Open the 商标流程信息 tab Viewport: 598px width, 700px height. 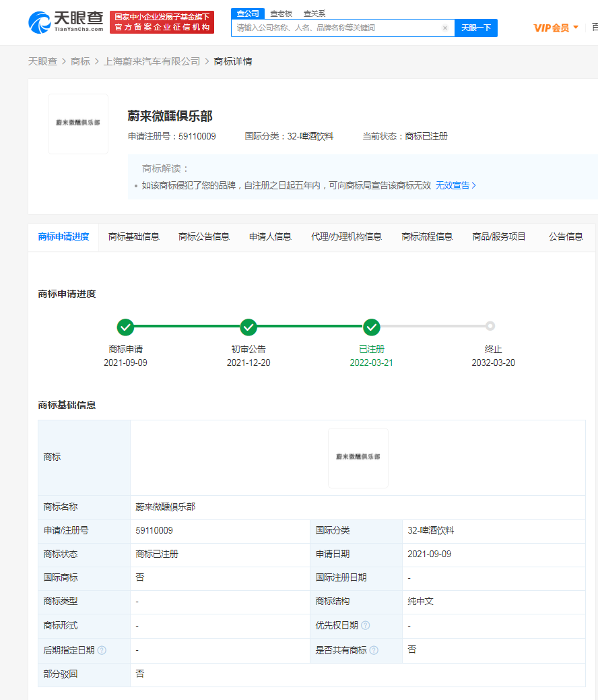coord(427,236)
